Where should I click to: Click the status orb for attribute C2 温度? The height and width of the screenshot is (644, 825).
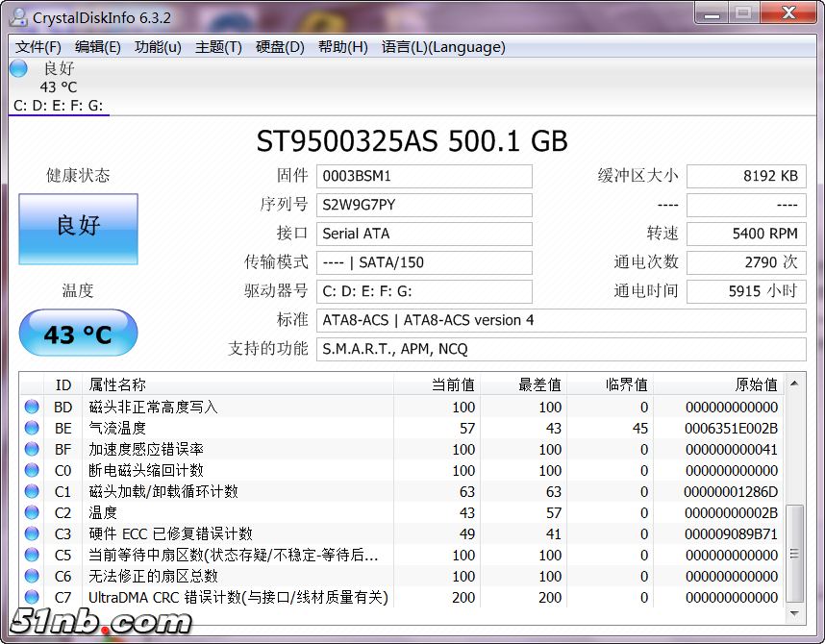(x=32, y=512)
